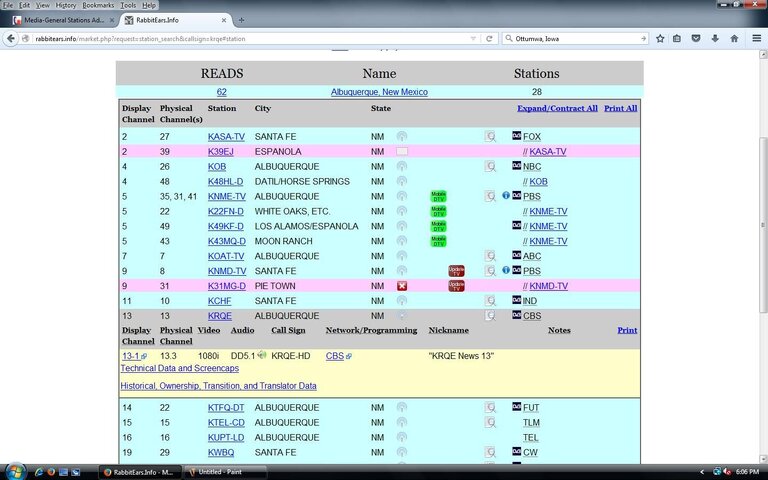Show hidden system tray icons arrow
Image resolution: width=768 pixels, height=480 pixels.
702,472
